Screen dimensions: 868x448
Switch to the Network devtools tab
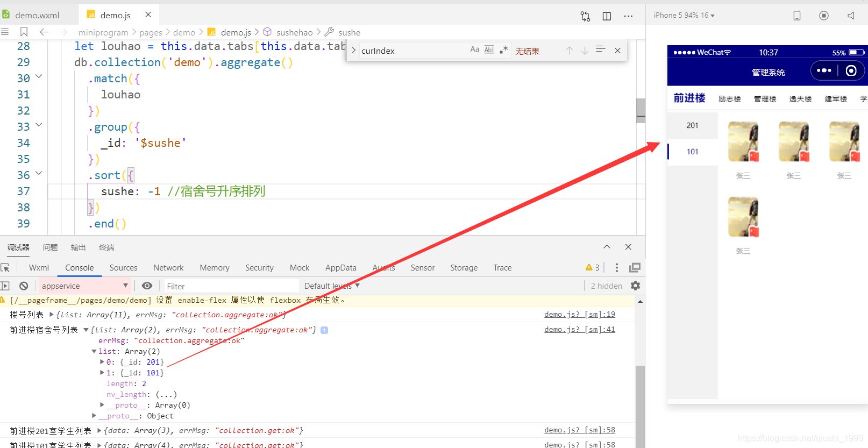pyautogui.click(x=168, y=268)
